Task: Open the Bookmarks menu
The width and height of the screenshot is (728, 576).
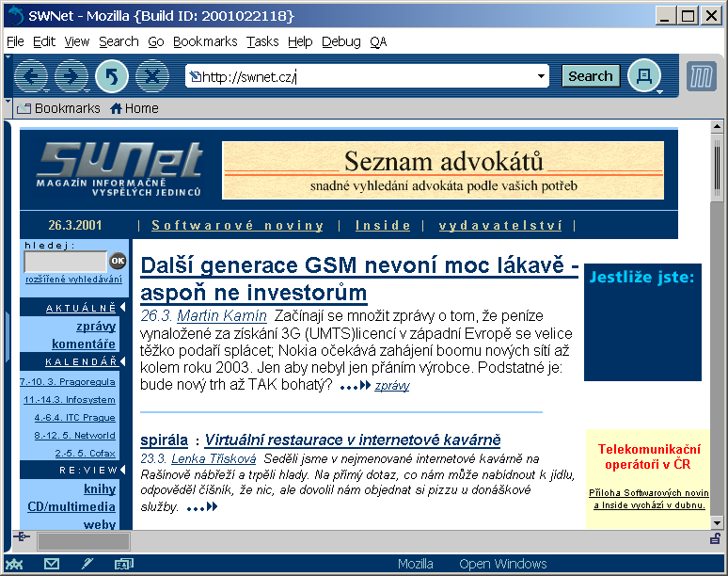Action: (205, 41)
